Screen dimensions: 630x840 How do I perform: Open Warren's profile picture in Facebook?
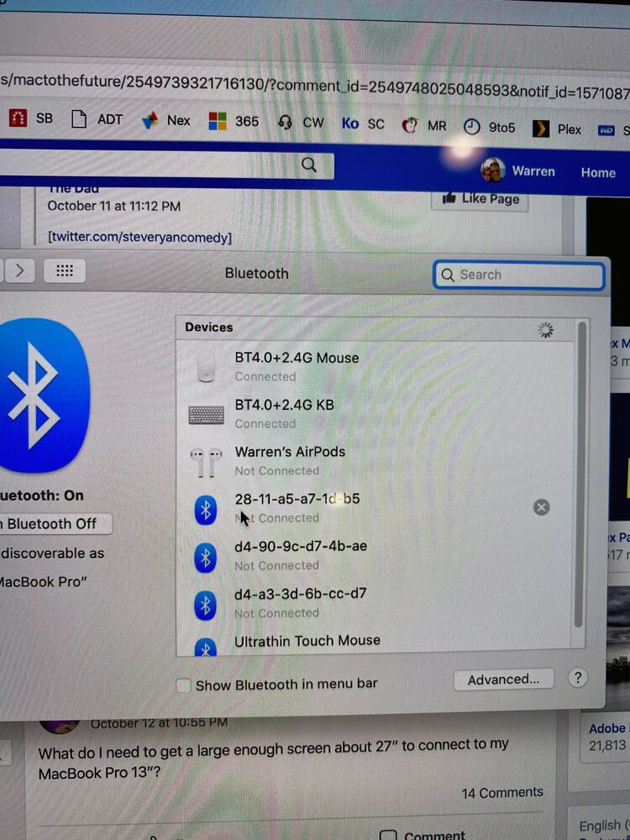tap(492, 170)
